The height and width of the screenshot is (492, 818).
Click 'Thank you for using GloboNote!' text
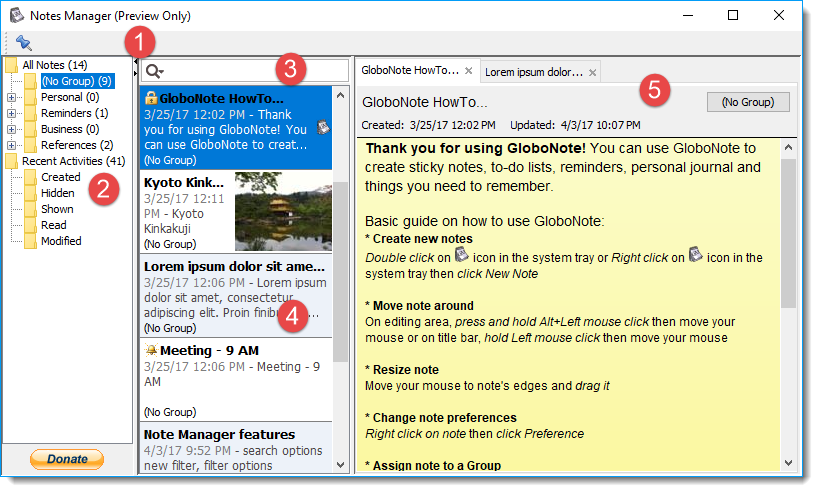(476, 149)
